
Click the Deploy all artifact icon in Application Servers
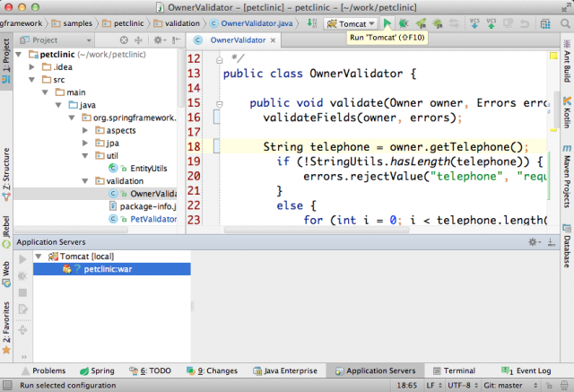pos(22,309)
